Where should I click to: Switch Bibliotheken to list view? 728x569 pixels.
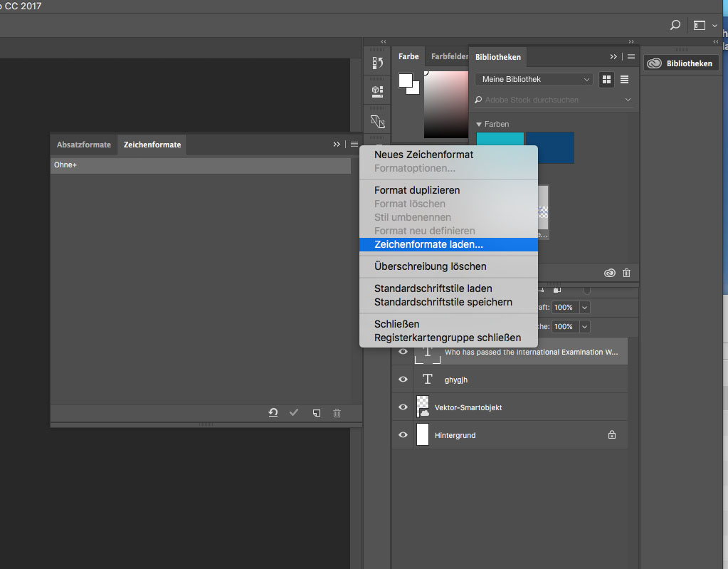point(625,79)
